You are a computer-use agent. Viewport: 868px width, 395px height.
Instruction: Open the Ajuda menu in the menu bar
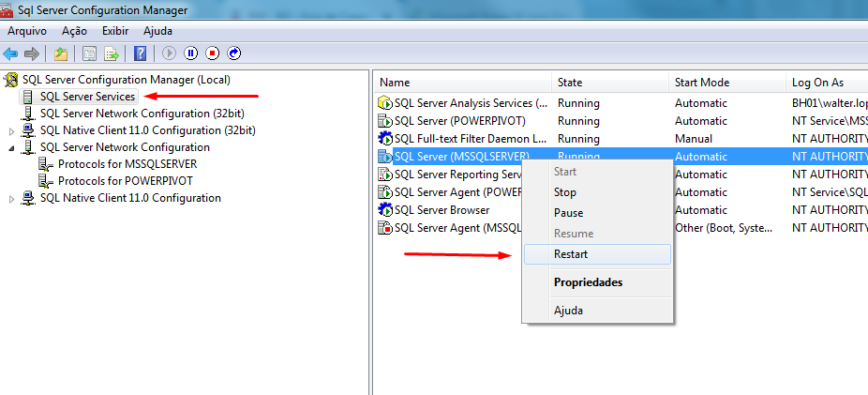[157, 31]
